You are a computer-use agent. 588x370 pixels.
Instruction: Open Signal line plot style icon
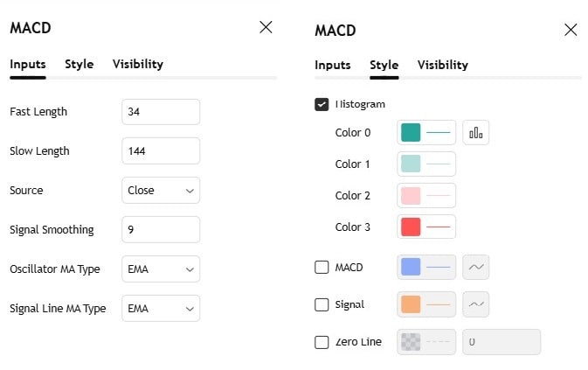[x=476, y=304]
